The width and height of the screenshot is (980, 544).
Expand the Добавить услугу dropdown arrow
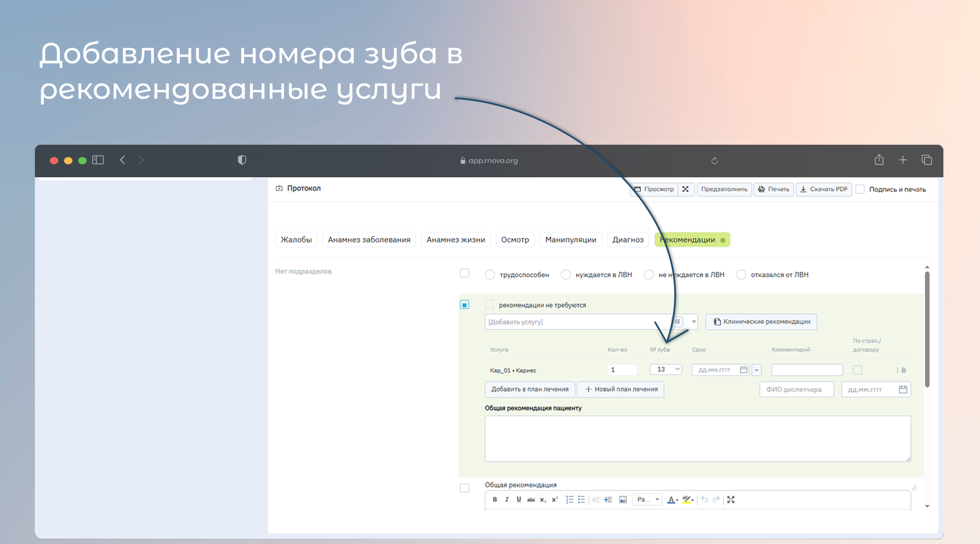pyautogui.click(x=693, y=322)
